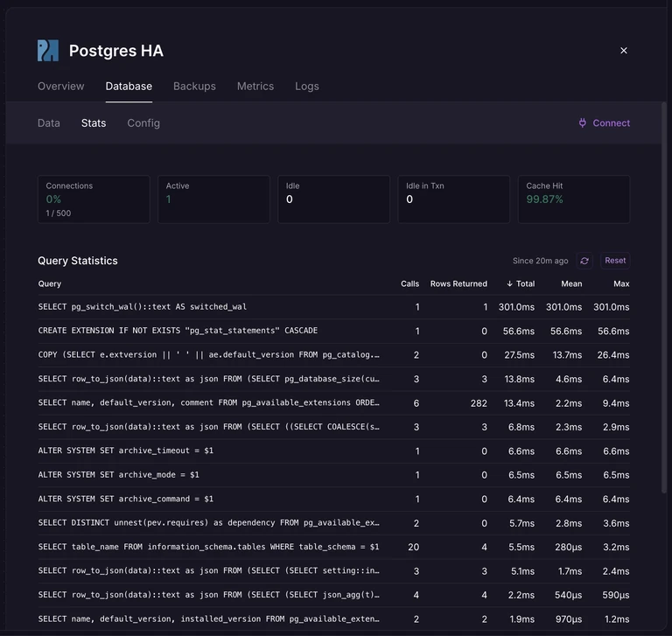
Task: Select the Database tab
Action: coord(129,86)
